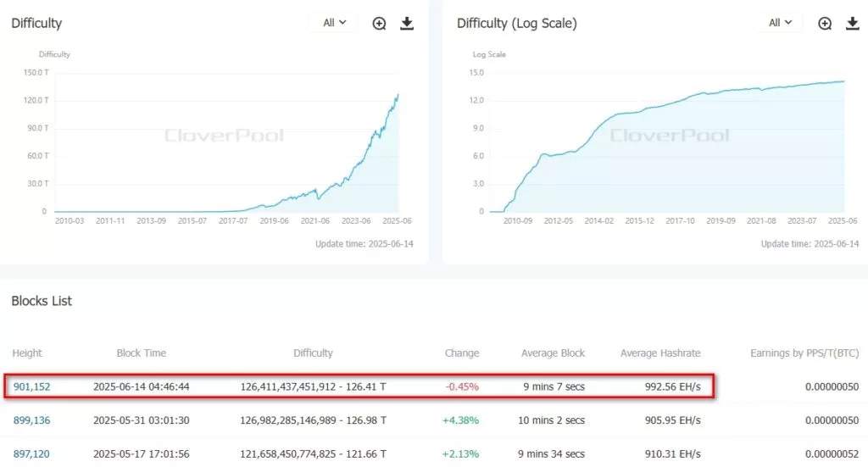Click the Block Time column header
The width and height of the screenshot is (868, 467).
[142, 353]
